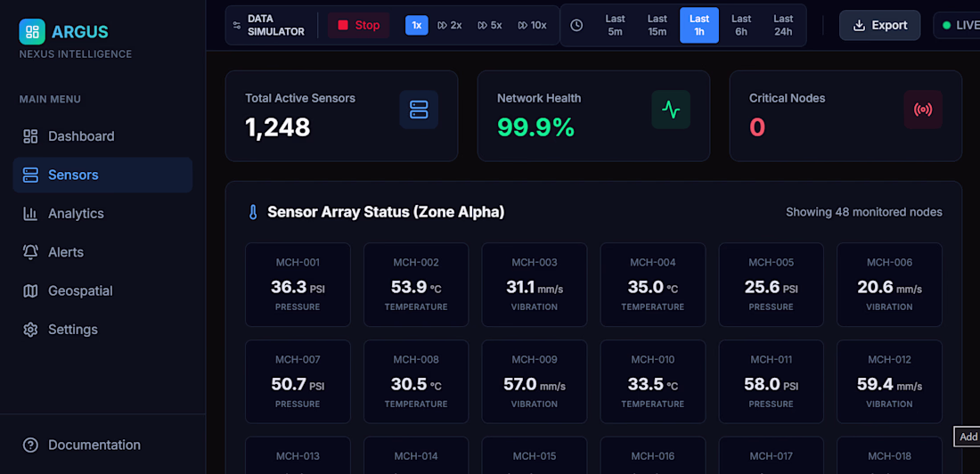Screen dimensions: 980x474
Task: Click the Export button
Action: pos(880,25)
